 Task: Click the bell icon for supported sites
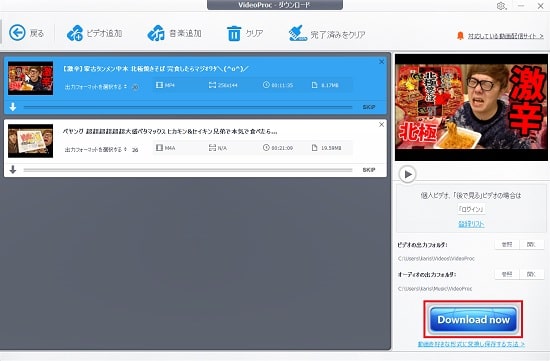[460, 36]
